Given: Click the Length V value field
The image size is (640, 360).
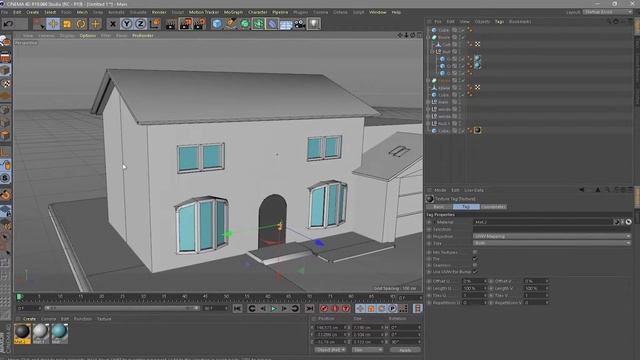Looking at the screenshot, I should (x=536, y=289).
